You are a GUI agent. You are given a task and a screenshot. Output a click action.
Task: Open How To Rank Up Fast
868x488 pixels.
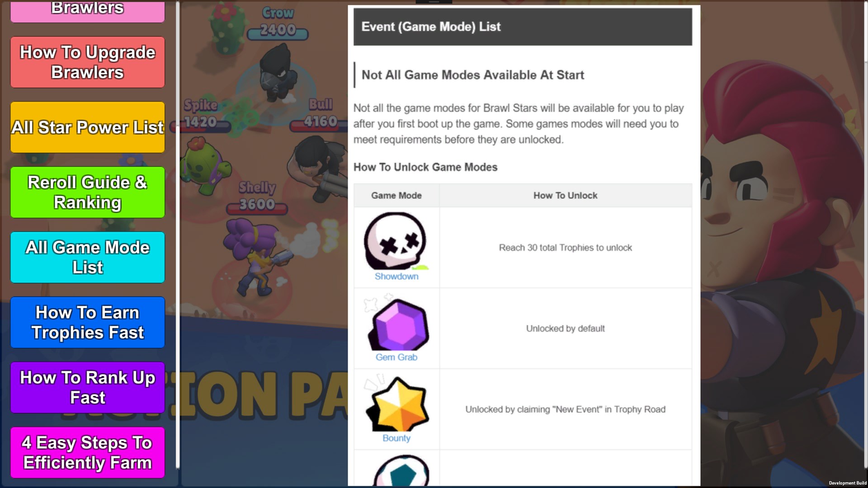tap(88, 388)
